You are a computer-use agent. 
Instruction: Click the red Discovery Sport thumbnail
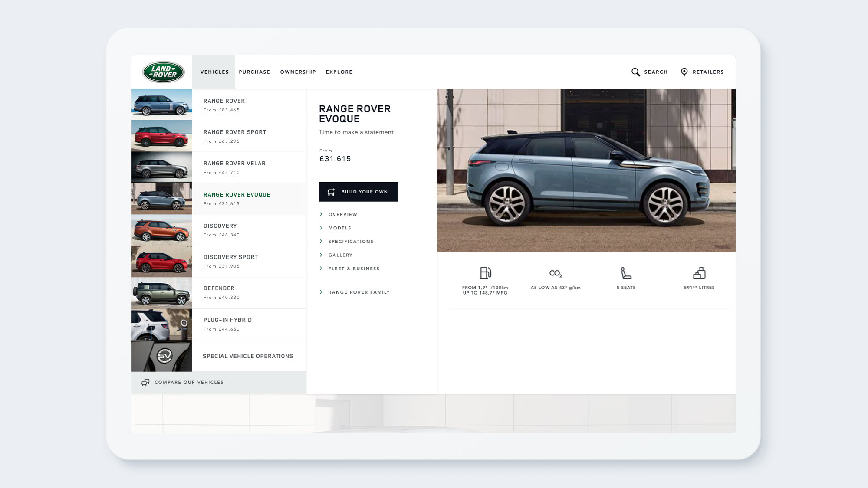[161, 261]
